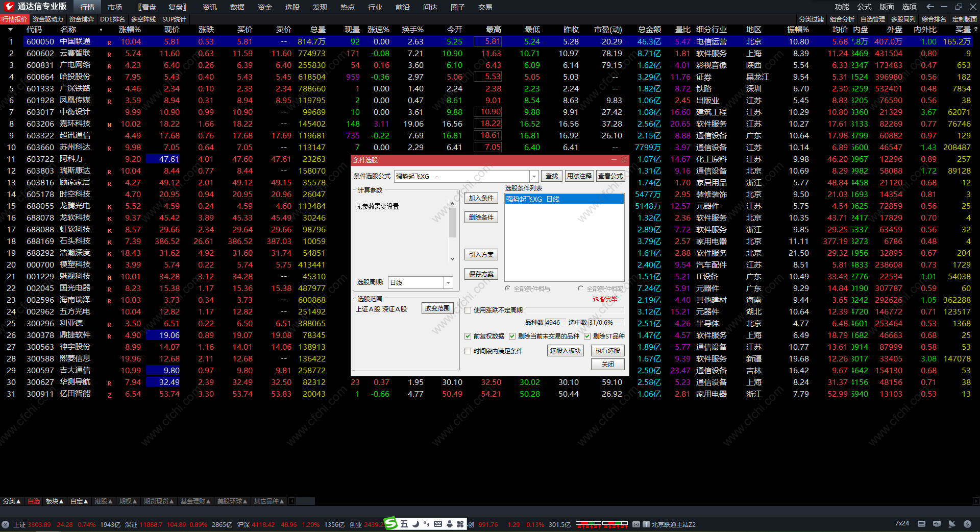The image size is (980, 532).
Task: Select 强势起飞XG 日线 in condition list
Action: [564, 199]
